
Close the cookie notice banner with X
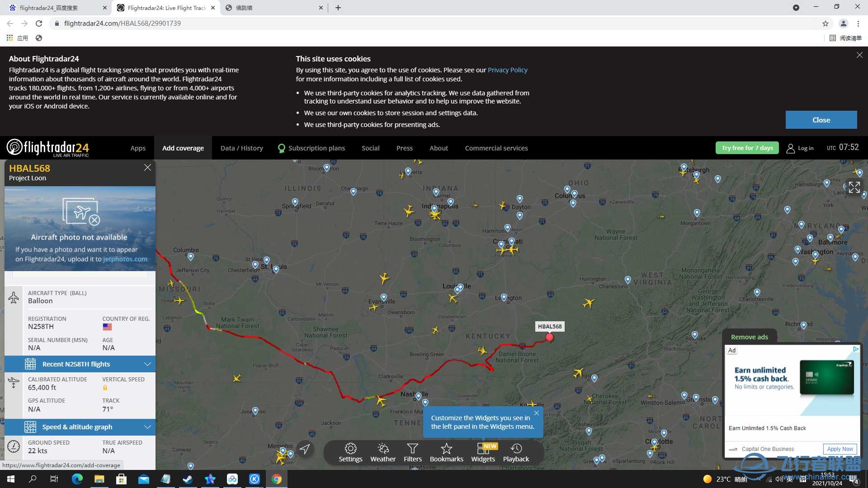[x=859, y=55]
